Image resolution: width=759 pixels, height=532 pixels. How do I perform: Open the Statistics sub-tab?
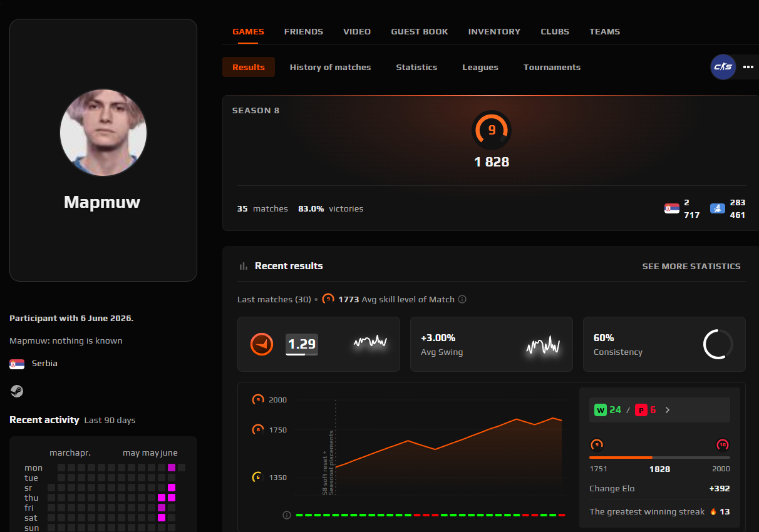pos(416,67)
